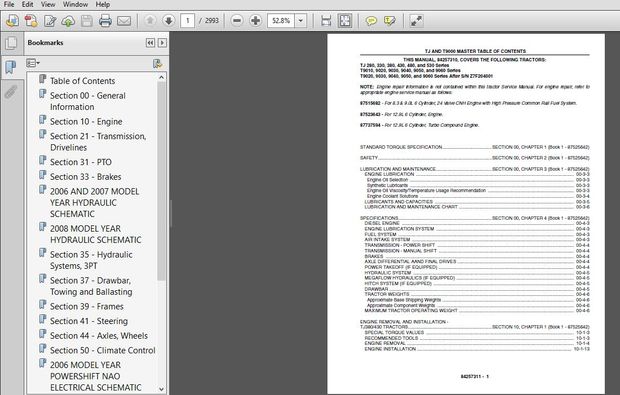Screen dimensions: 620x395
Task: Open the Help menu
Action: [103, 4]
